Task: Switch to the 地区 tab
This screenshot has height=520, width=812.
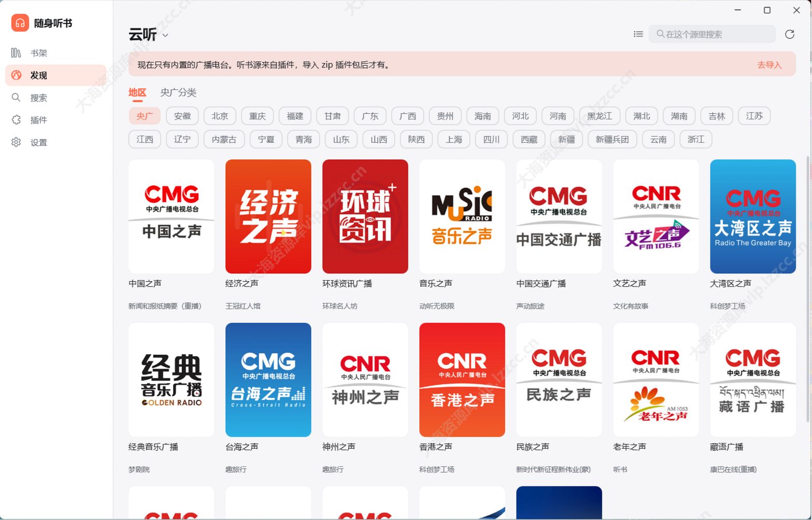Action: pos(137,92)
